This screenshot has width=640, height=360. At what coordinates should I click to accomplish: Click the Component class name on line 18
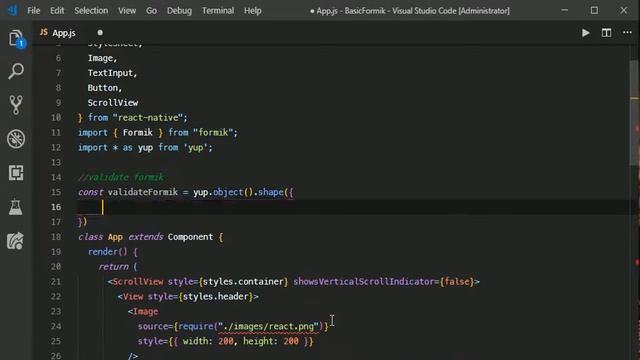pos(190,237)
